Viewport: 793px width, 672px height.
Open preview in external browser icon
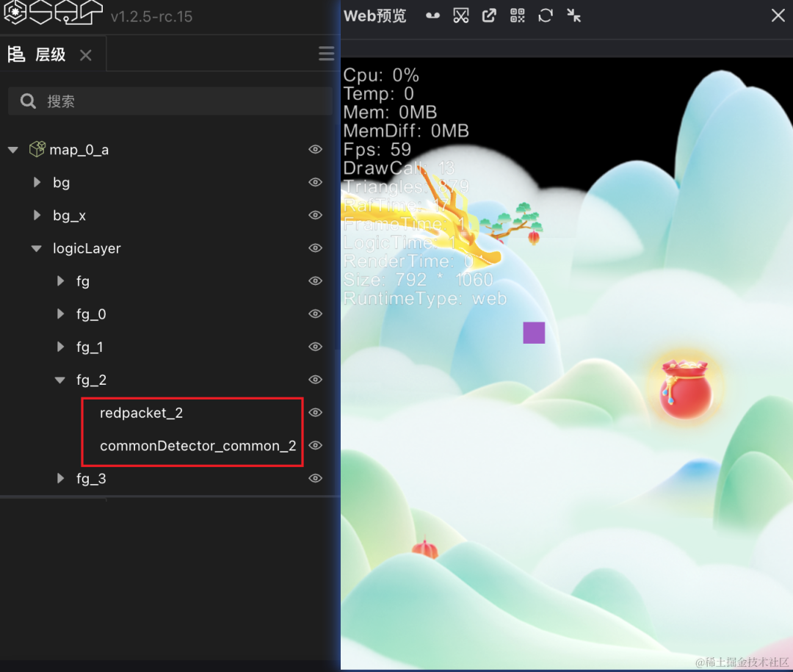489,15
